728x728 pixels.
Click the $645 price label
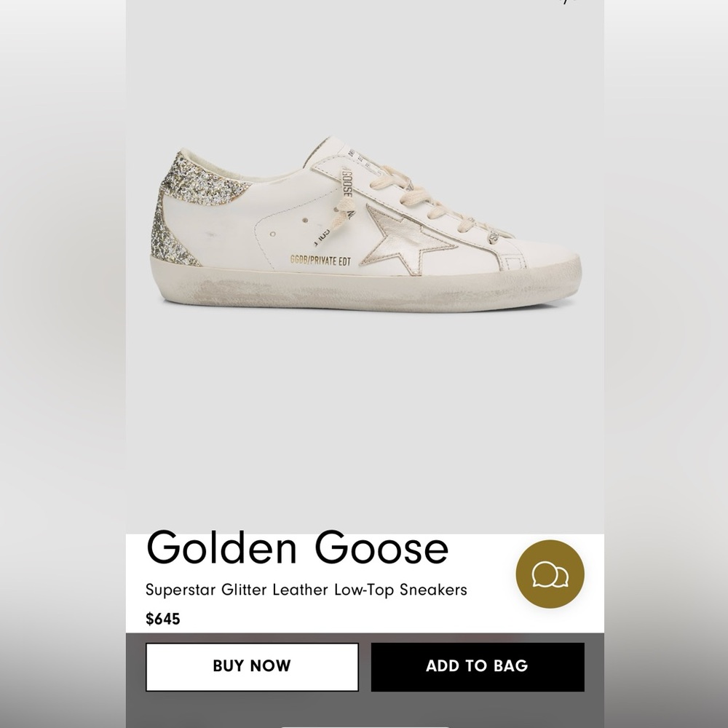point(162,620)
